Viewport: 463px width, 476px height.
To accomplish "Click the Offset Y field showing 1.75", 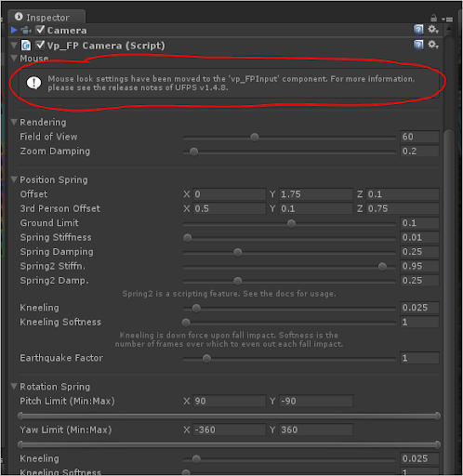I will point(316,194).
